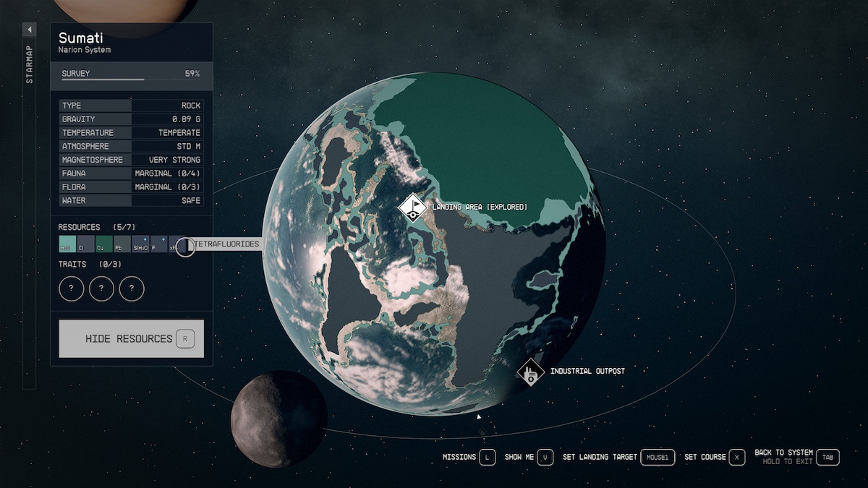Click the small ship cursor near the orbit
The image size is (868, 488).
click(478, 417)
